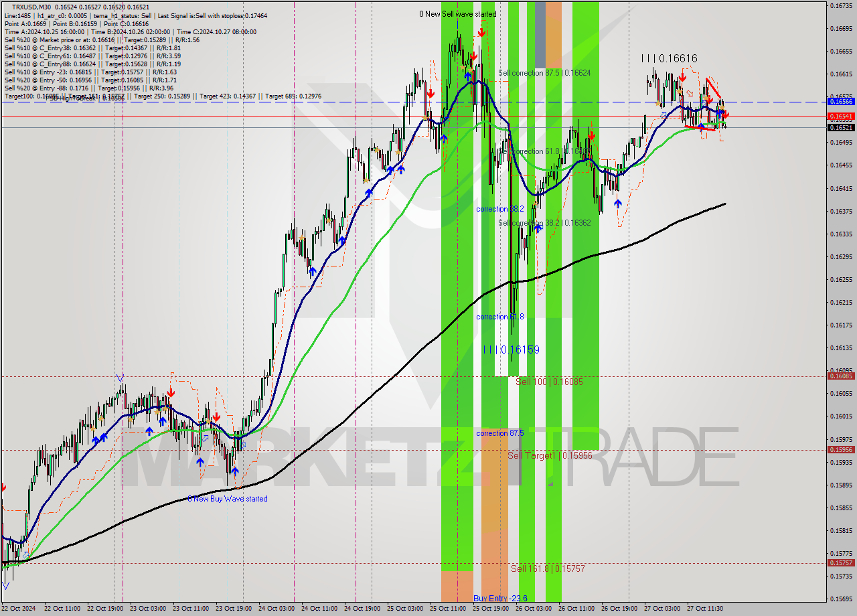
Task: Click the '26 Oct 11:00' time axis label
Action: (576, 609)
